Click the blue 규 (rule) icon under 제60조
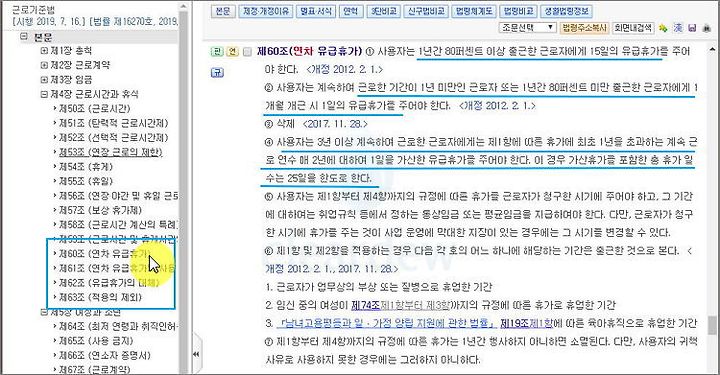 click(217, 73)
